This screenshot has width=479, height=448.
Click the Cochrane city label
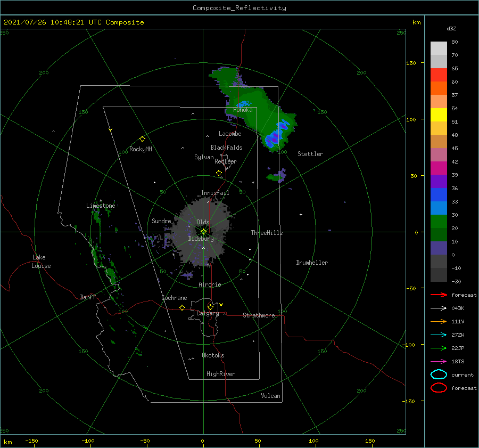[174, 298]
